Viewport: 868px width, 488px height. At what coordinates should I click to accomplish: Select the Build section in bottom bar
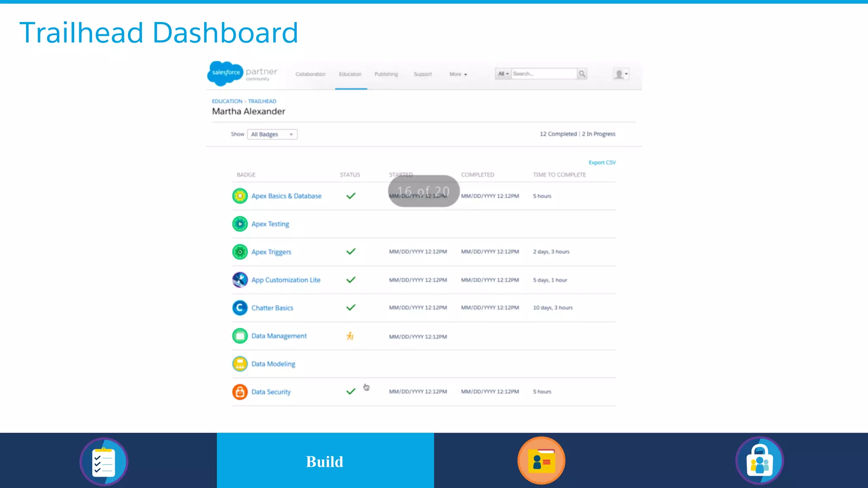click(325, 460)
